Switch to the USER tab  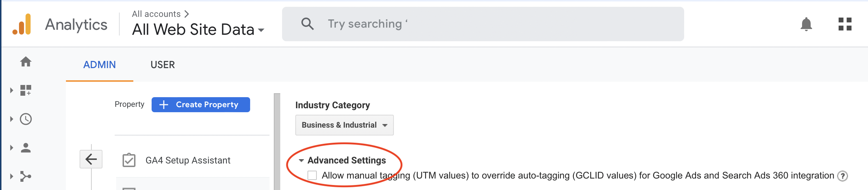tap(163, 65)
